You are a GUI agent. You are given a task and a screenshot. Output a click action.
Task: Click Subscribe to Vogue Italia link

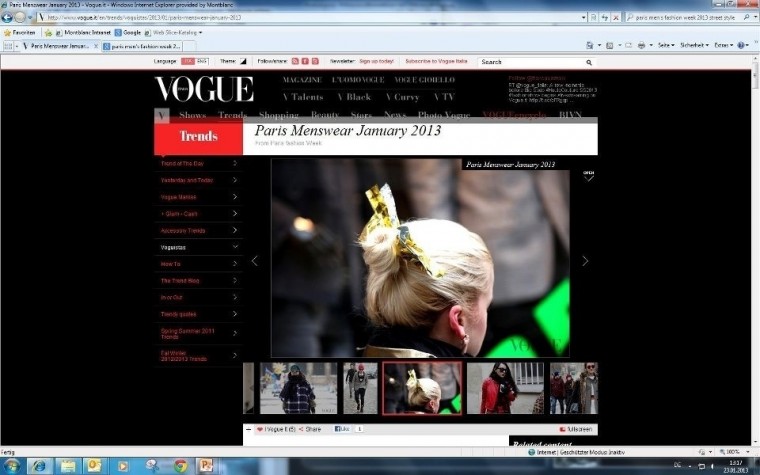pos(436,61)
